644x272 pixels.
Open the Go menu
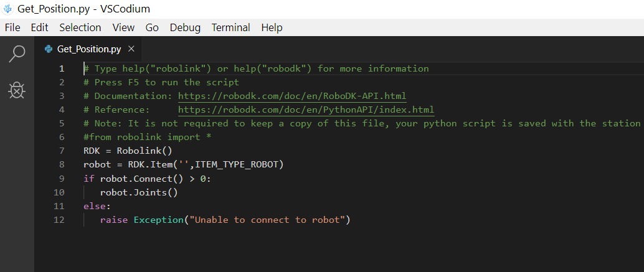pos(152,27)
